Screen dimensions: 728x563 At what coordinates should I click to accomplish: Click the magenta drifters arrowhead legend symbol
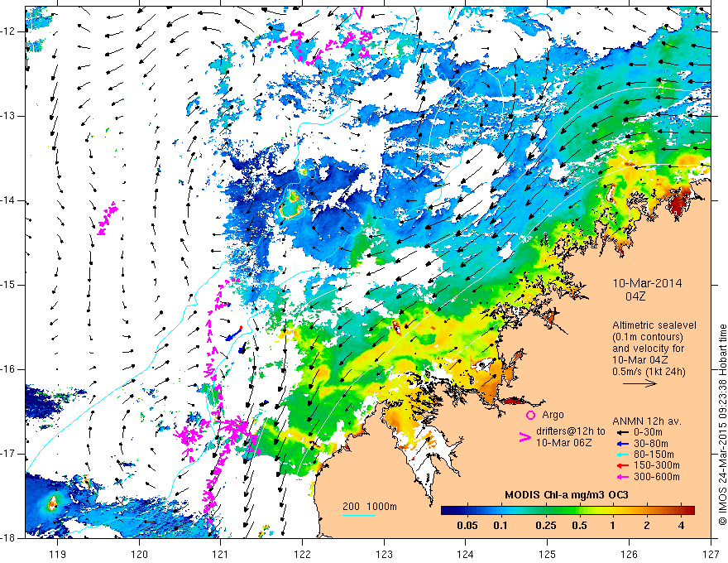point(524,437)
